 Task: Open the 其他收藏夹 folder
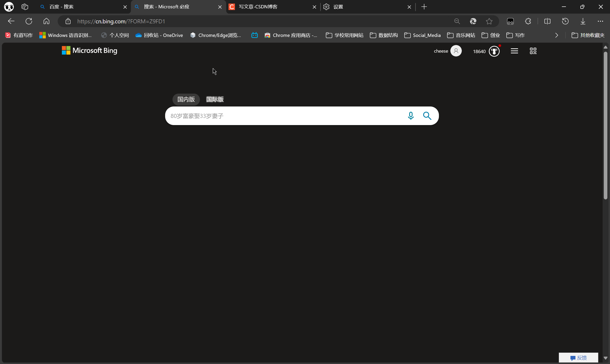(588, 35)
